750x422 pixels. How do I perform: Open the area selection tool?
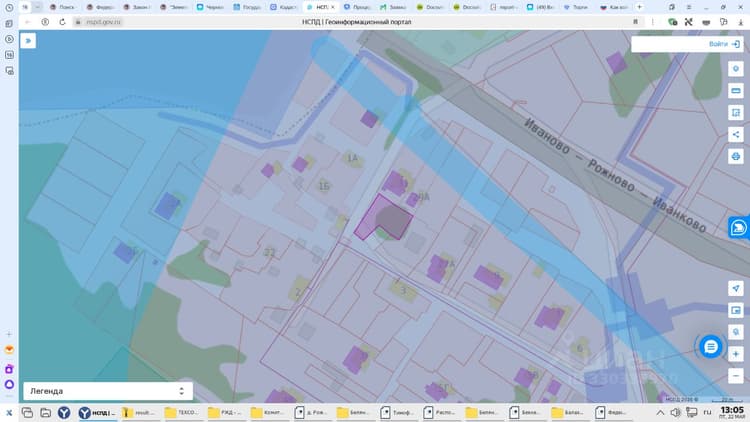click(736, 112)
